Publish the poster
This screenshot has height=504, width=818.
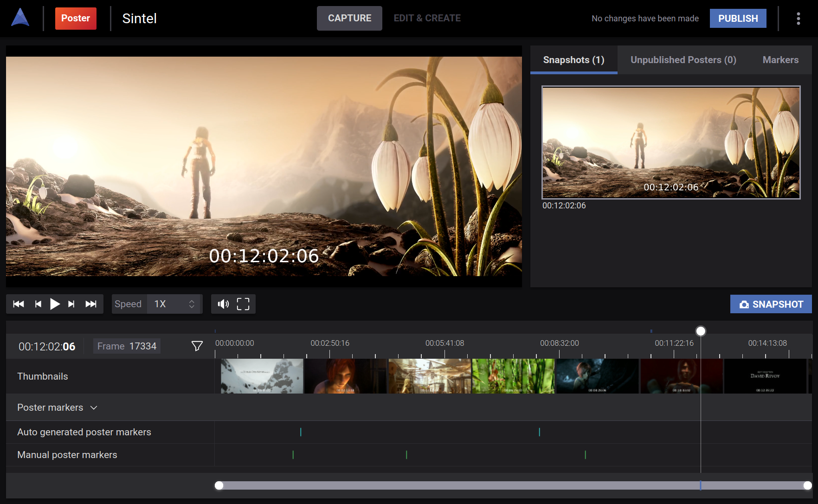[x=738, y=19]
